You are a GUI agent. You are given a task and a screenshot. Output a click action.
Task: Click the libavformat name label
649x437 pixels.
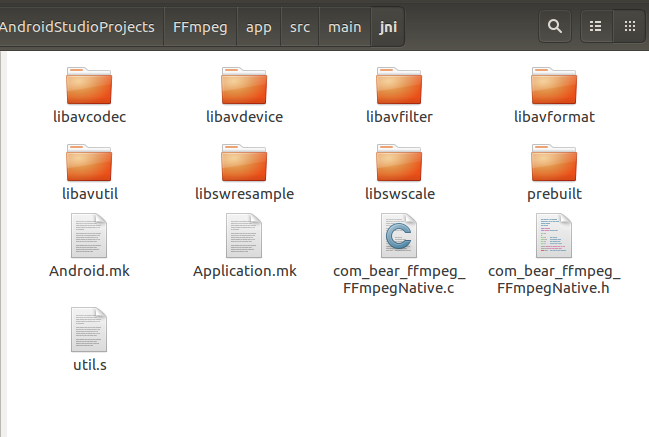(x=554, y=117)
